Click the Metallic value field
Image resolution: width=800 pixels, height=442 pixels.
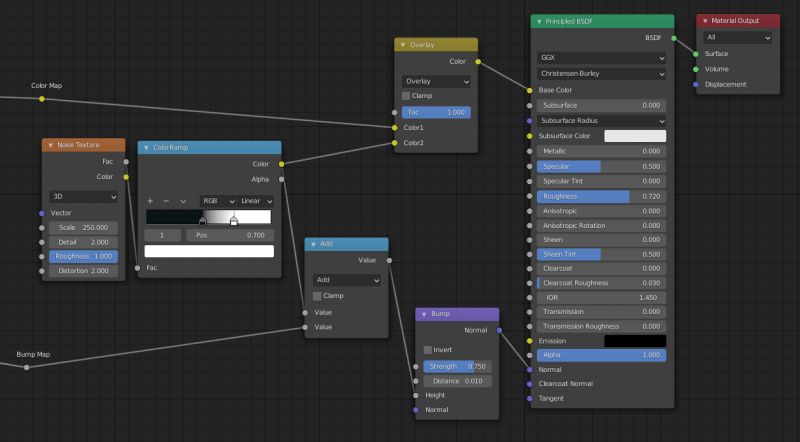(602, 152)
